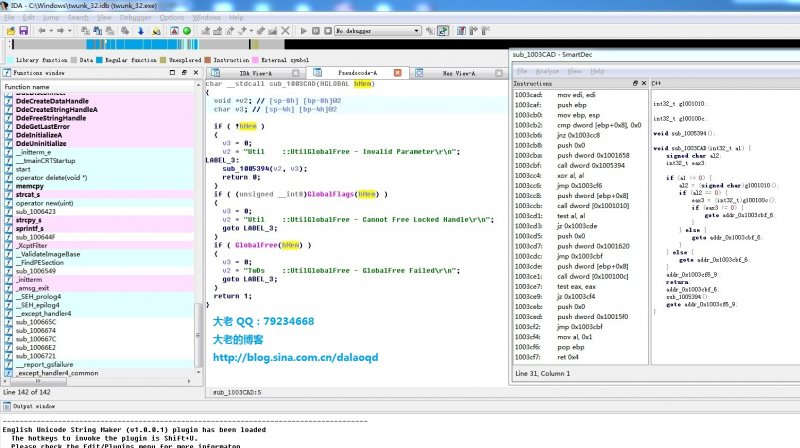Click the last icon in the top toolbar

(485, 31)
